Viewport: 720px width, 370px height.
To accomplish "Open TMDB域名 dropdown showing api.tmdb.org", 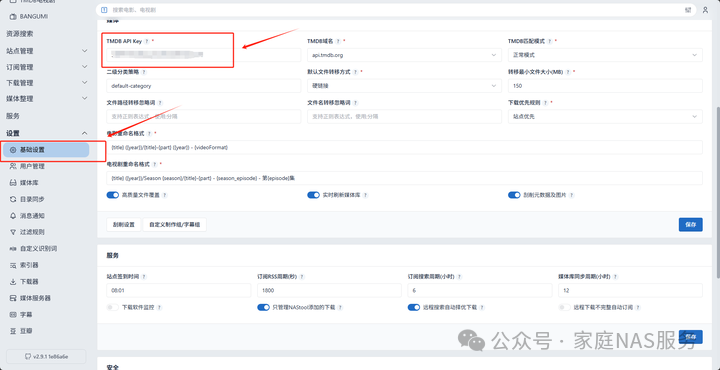I will point(404,55).
